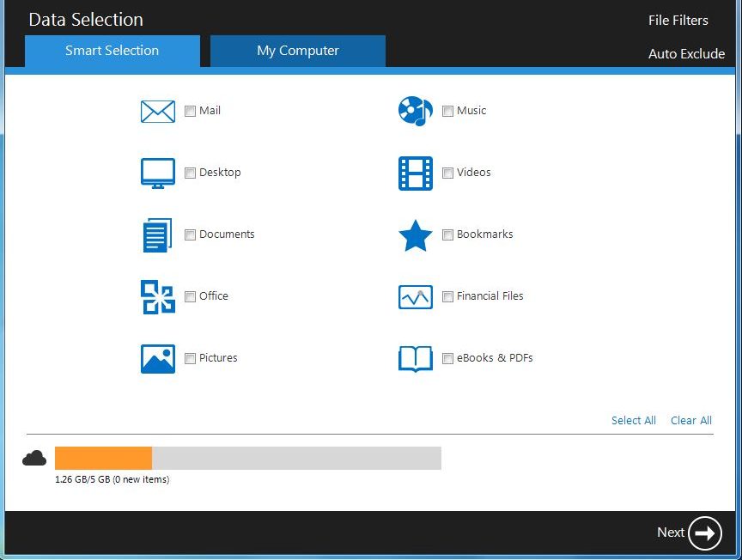Click the eBooks & PDFs book icon

pyautogui.click(x=416, y=359)
